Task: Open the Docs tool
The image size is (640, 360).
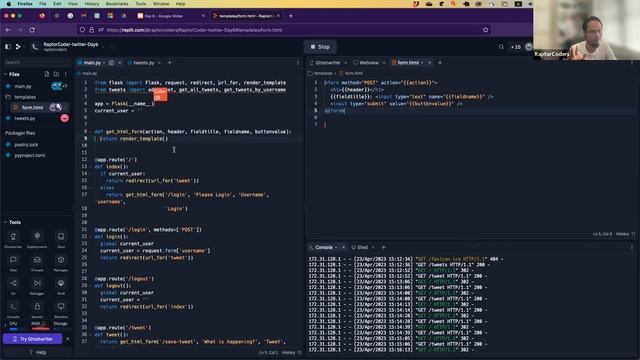Action: [61, 240]
